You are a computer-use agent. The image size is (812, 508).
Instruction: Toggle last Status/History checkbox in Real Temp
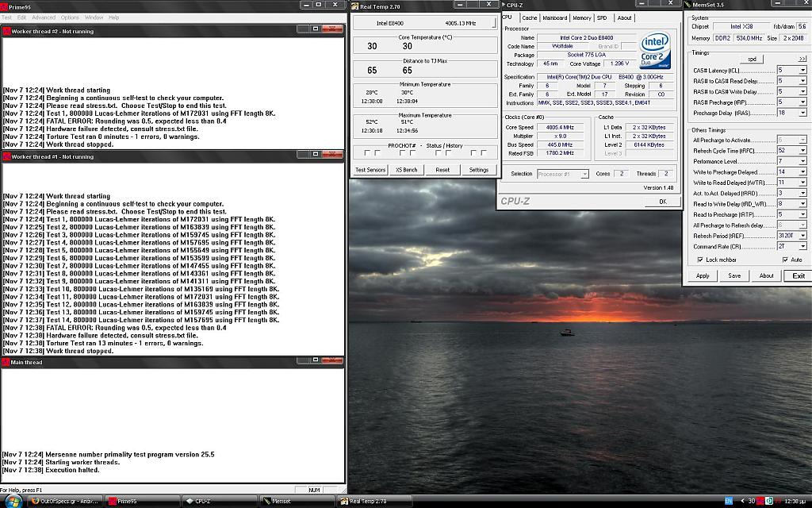click(484, 153)
